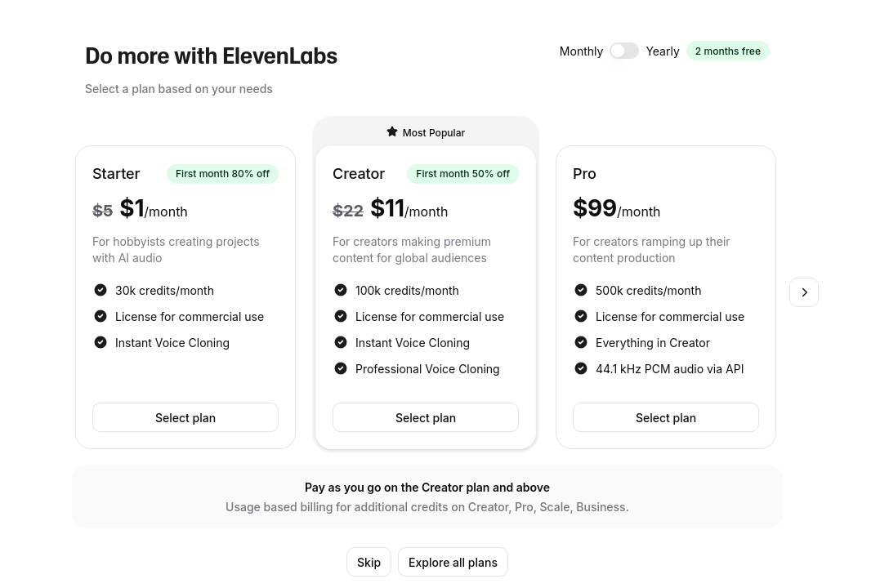This screenshot has width=889, height=588.
Task: Click checkmark next to 44.1 kHz PCM audio
Action: click(x=581, y=368)
